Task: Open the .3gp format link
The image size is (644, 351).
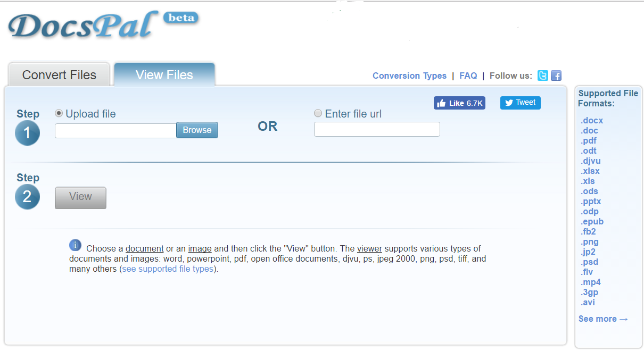Action: [x=589, y=292]
